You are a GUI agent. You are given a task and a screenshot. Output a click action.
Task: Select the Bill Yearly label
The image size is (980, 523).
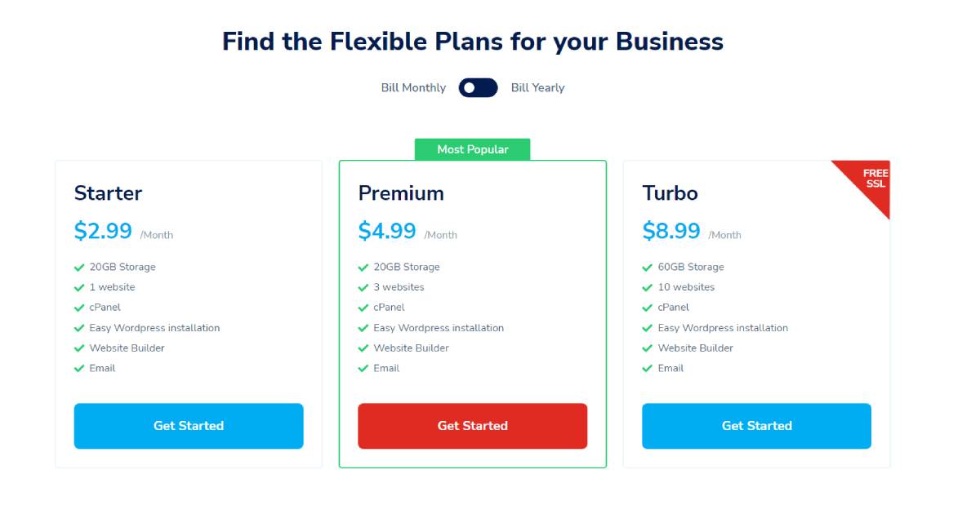click(537, 87)
